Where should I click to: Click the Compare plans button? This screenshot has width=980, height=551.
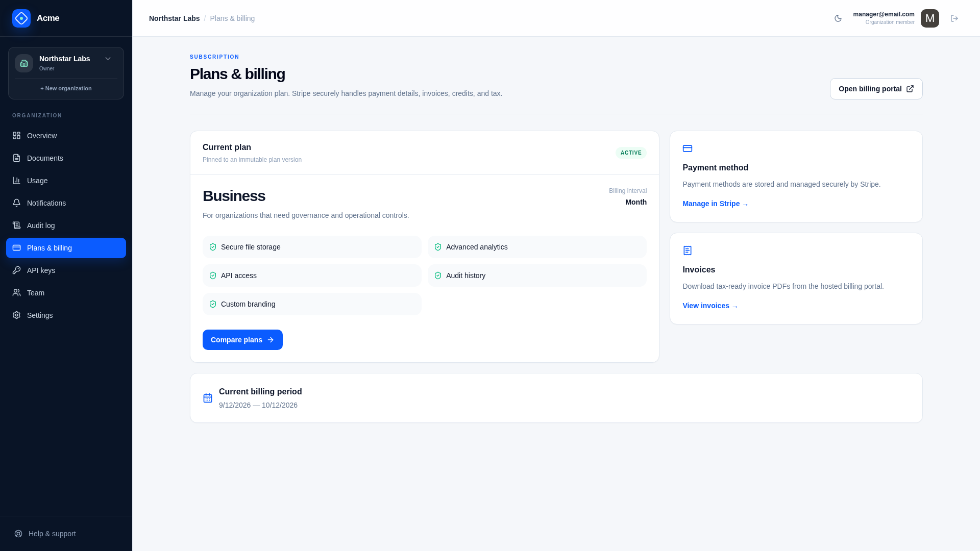242,340
